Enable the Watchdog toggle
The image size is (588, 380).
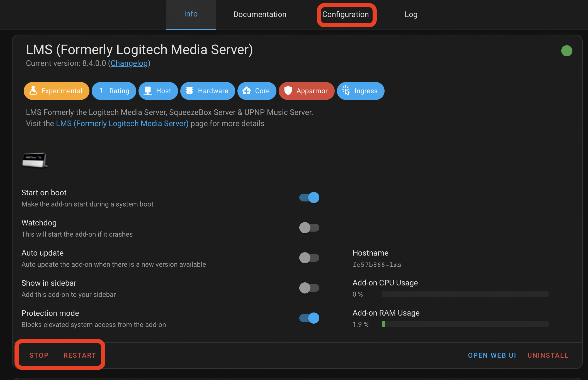click(x=309, y=228)
